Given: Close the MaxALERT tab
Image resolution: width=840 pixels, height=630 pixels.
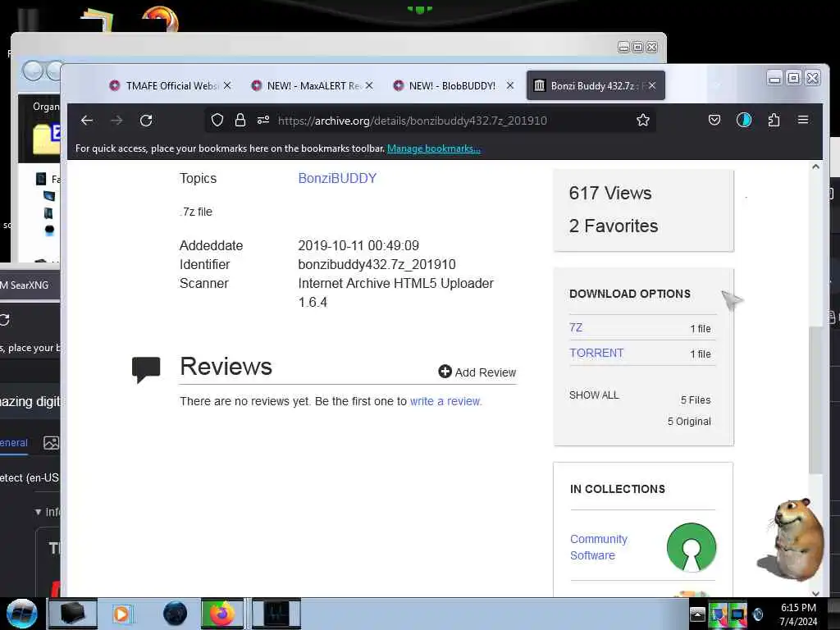Looking at the screenshot, I should pyautogui.click(x=369, y=85).
